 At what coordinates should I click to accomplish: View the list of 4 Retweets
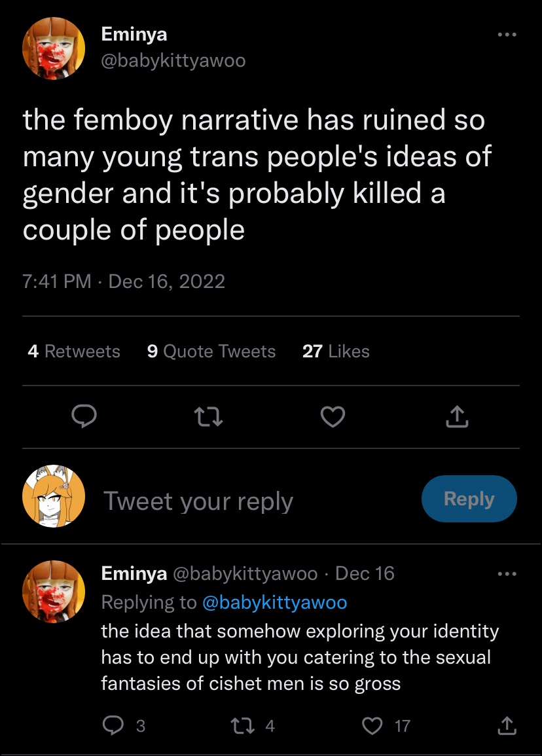[74, 351]
